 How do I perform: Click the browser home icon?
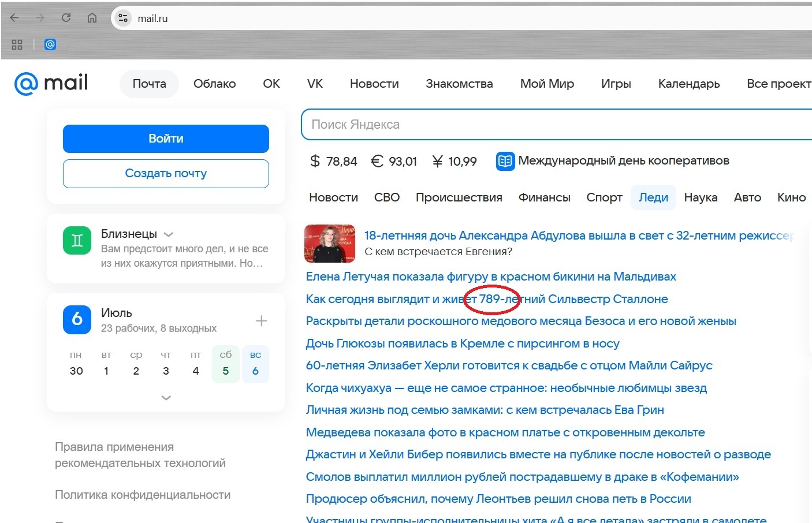point(92,18)
